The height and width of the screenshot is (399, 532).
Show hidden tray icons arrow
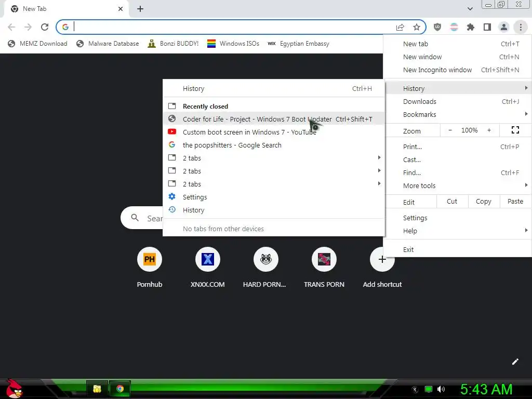415,390
